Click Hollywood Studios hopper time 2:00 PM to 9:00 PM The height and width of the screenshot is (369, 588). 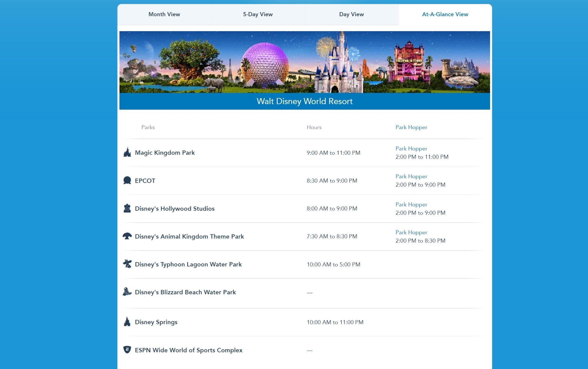420,213
